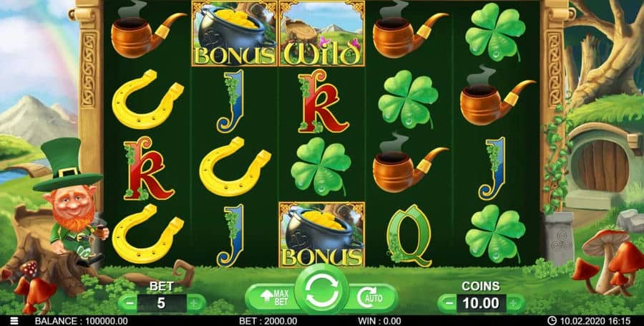Click the bet value field showing 5
The width and height of the screenshot is (644, 326).
coord(162,304)
